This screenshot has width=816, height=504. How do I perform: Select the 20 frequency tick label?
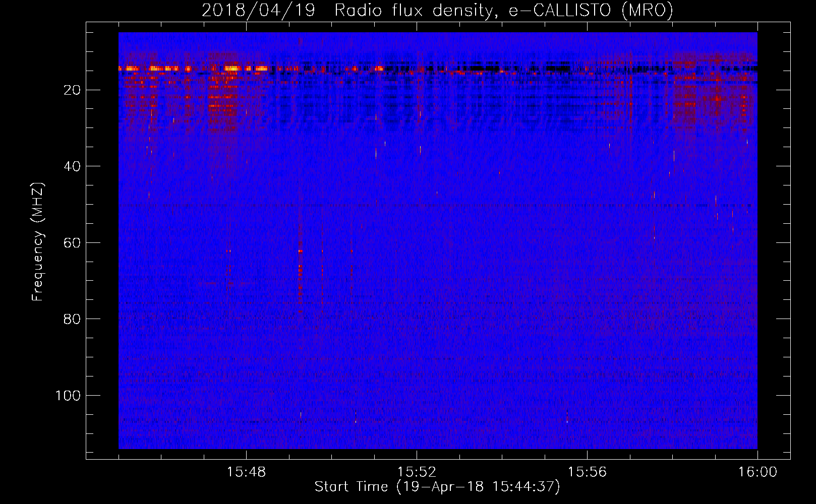point(73,90)
